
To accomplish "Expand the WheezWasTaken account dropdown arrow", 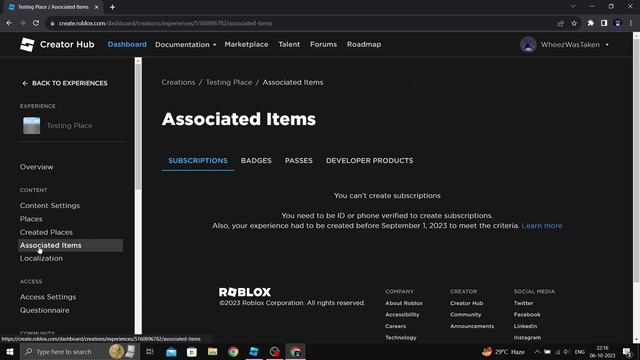I will click(x=607, y=44).
